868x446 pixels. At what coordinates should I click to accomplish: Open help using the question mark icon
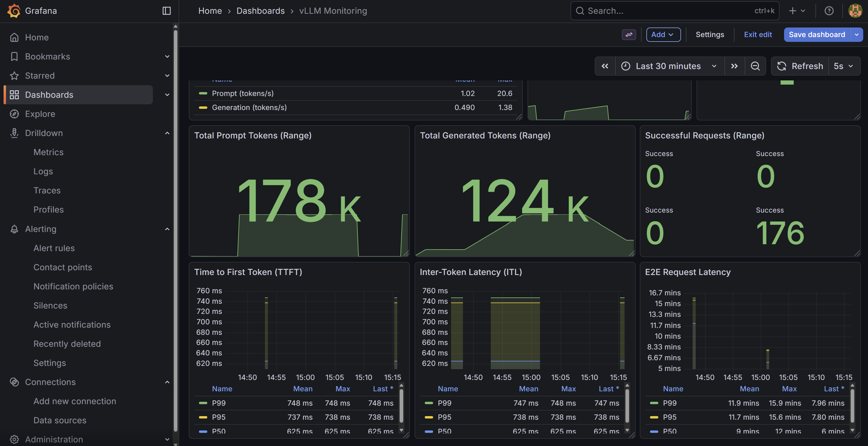click(829, 10)
